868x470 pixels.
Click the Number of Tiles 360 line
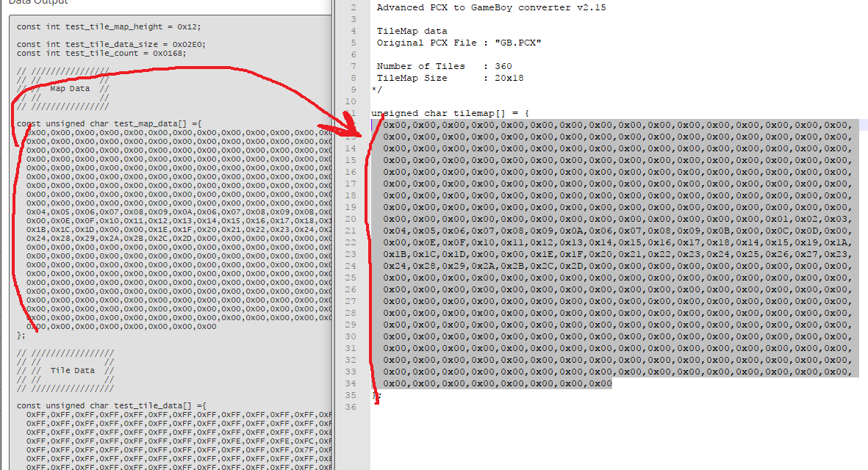(444, 66)
